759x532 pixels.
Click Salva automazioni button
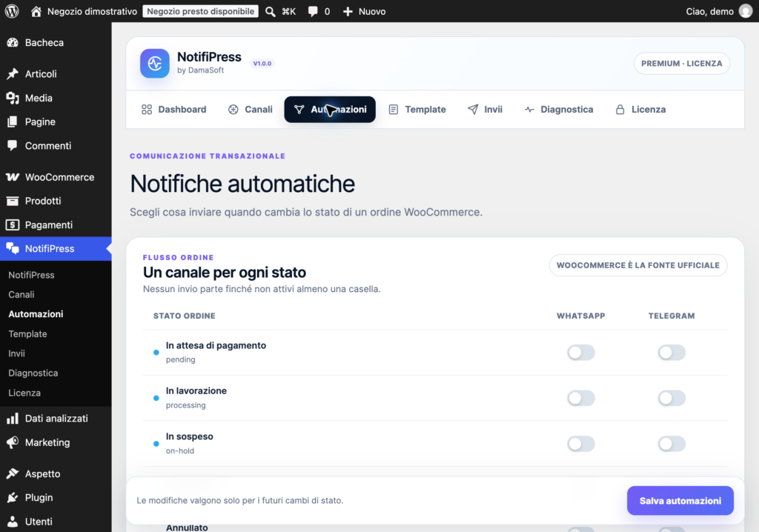(x=680, y=501)
